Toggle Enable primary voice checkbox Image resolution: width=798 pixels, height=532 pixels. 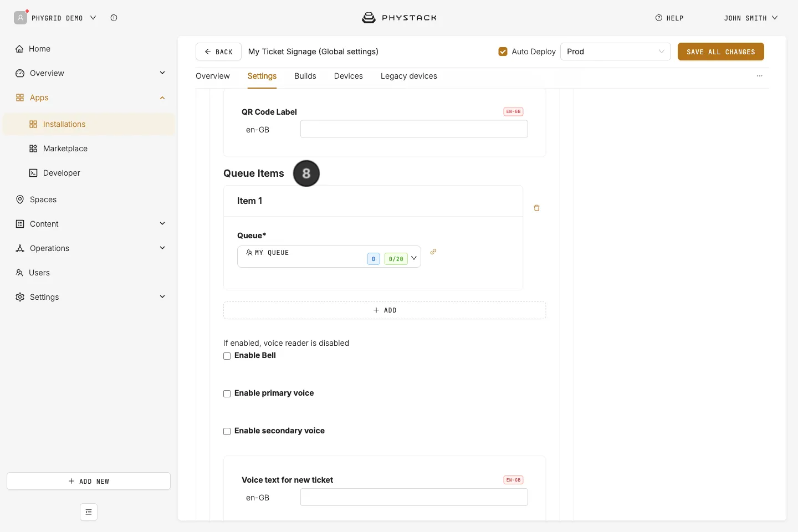click(x=227, y=393)
